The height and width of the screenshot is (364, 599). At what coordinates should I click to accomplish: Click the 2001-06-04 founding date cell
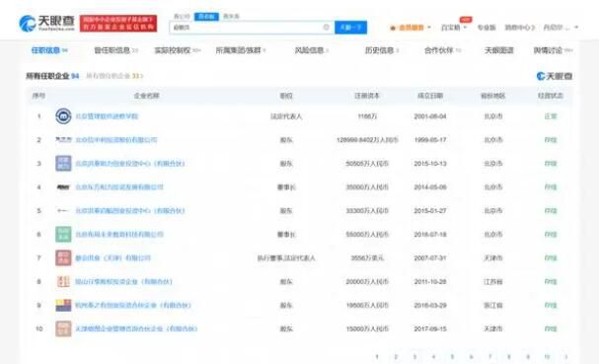tap(430, 116)
